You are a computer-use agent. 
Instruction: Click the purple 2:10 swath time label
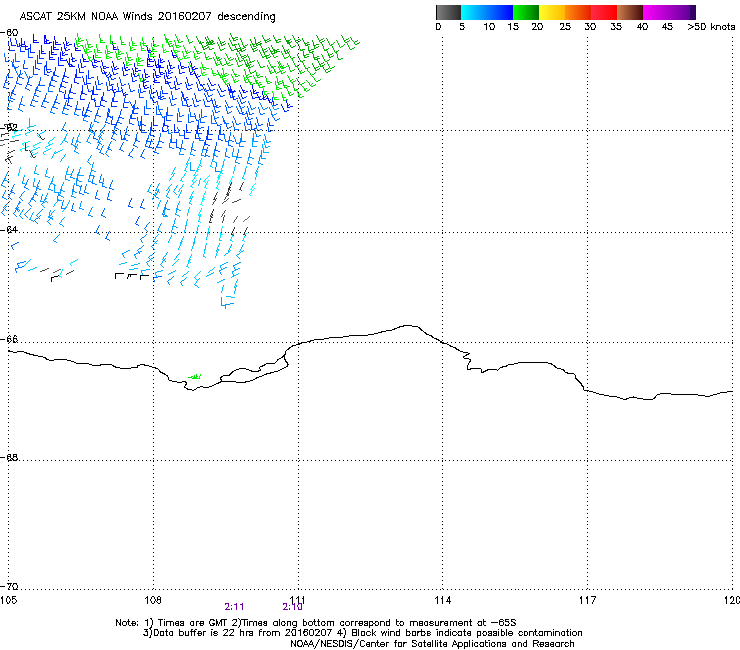292,607
